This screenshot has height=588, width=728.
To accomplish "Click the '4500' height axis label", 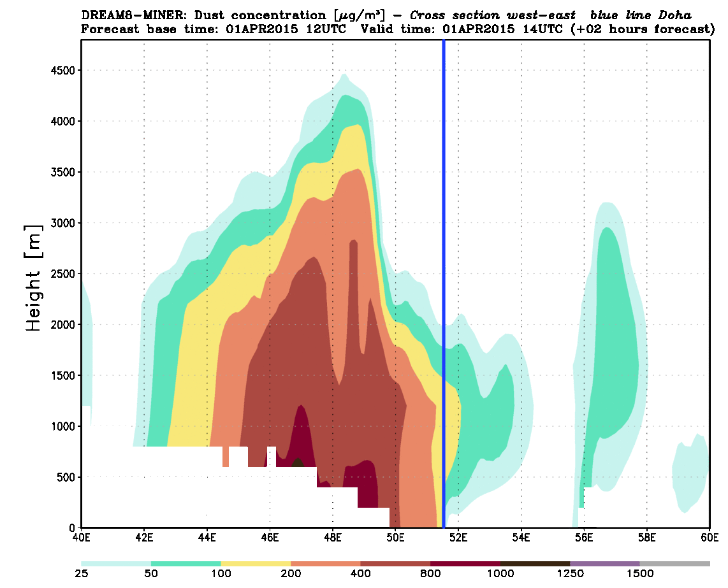I will (x=62, y=71).
